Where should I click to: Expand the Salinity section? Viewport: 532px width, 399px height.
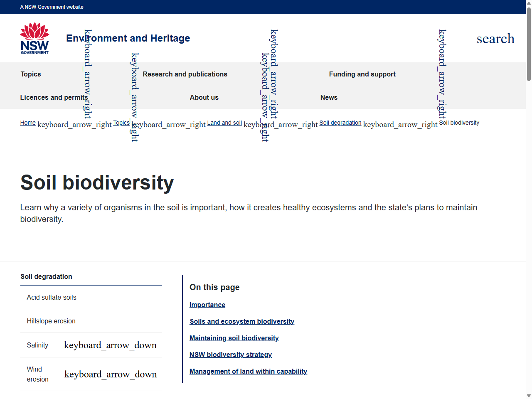click(x=110, y=345)
